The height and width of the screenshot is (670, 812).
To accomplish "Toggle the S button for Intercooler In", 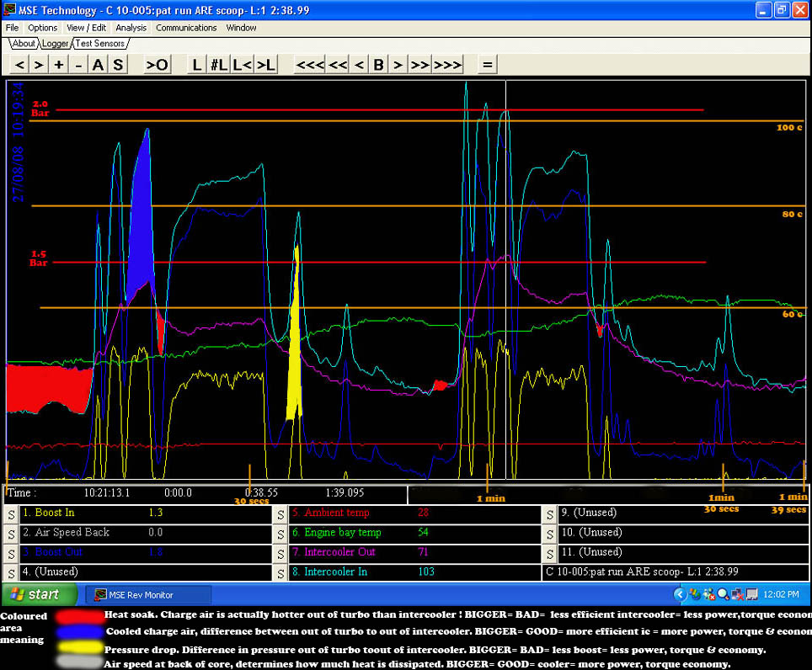I will point(280,574).
